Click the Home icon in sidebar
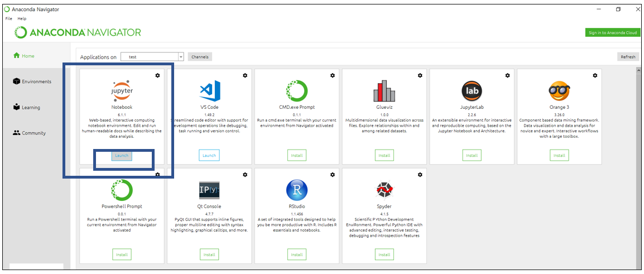644x274 pixels. [16, 55]
